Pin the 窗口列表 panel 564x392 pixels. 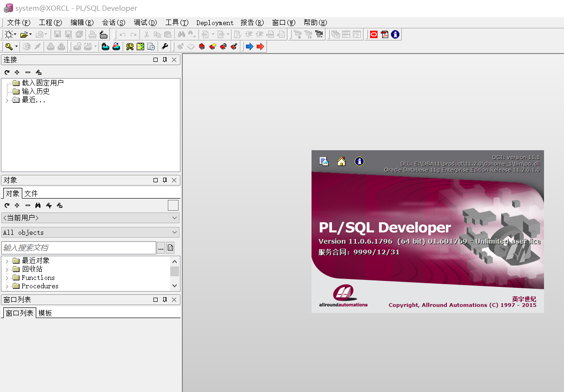[x=165, y=300]
